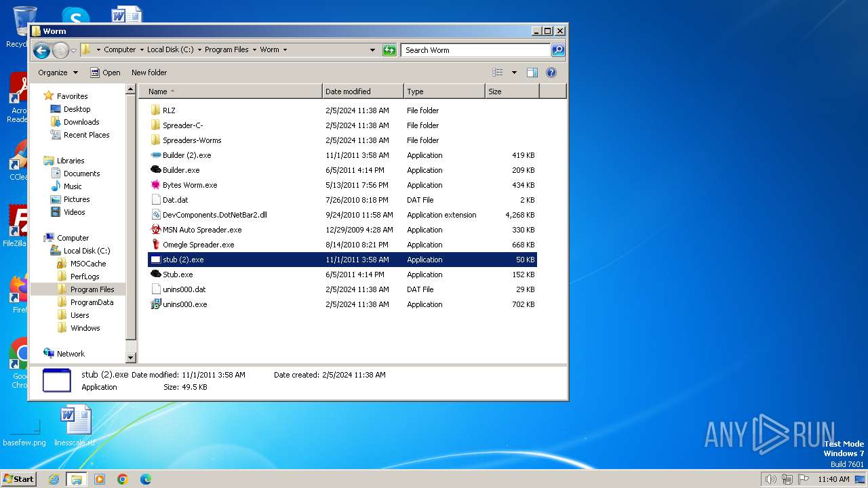Image resolution: width=868 pixels, height=488 pixels.
Task: Select the RLZ folder icon
Action: point(155,110)
